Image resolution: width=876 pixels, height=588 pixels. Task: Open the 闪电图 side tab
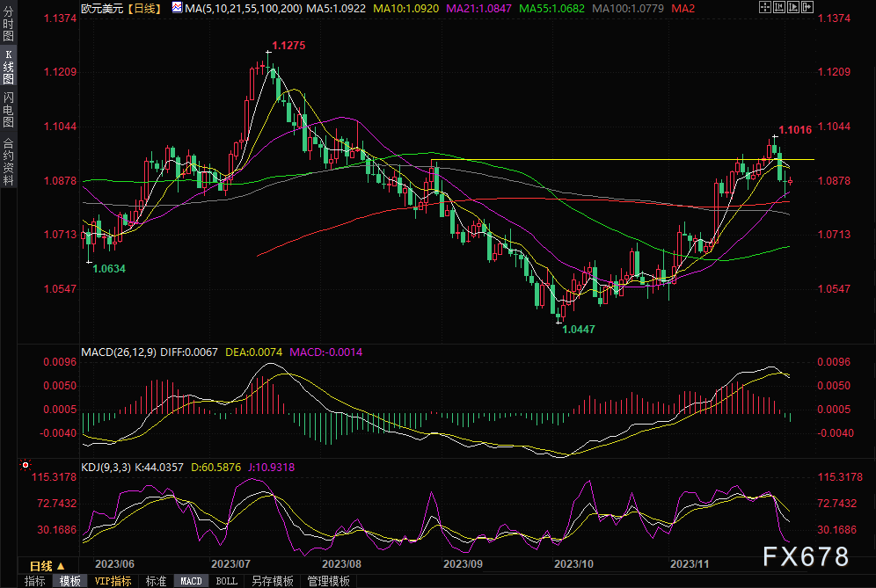coord(8,110)
